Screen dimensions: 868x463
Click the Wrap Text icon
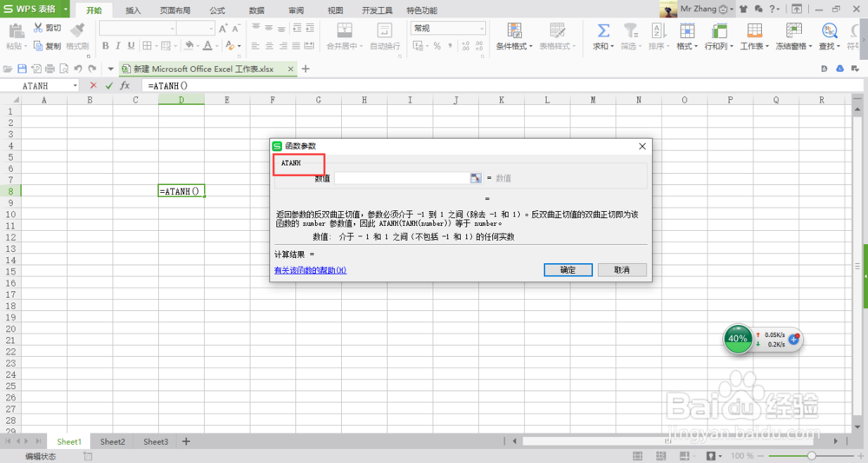385,30
